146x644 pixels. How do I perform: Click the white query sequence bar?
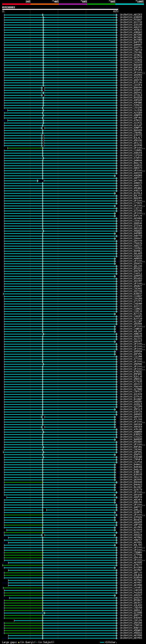(60, 10)
